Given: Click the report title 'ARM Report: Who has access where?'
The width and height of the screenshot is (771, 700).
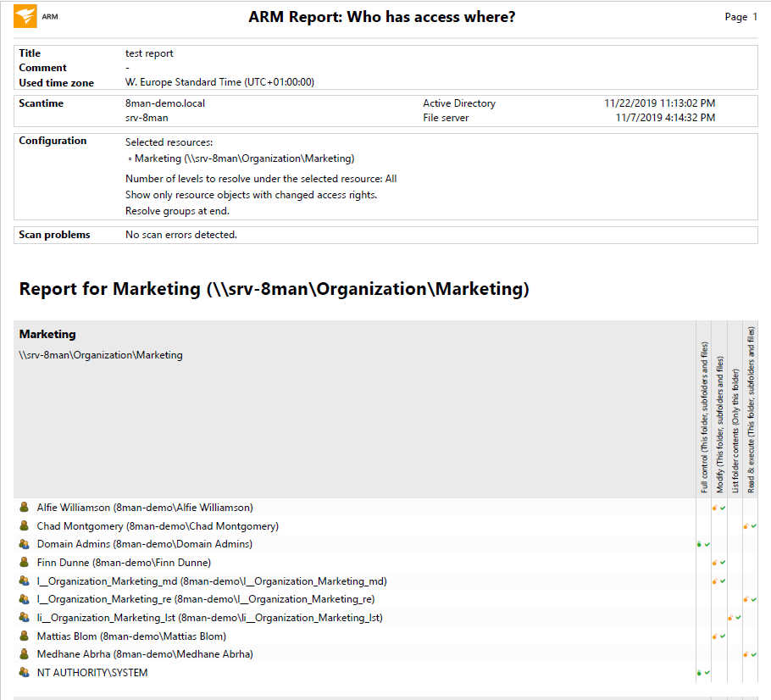Looking at the screenshot, I should (381, 17).
